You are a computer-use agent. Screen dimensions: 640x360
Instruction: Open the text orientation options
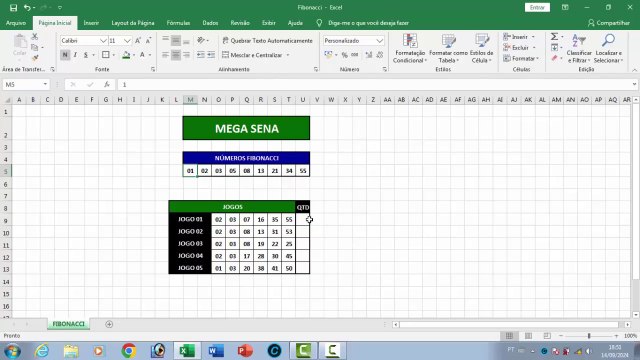click(x=202, y=40)
